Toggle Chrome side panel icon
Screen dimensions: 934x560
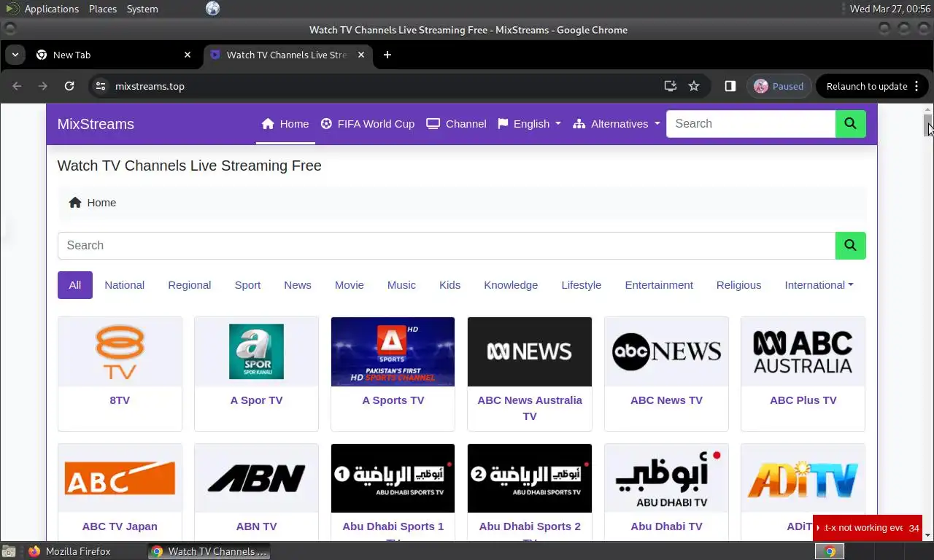click(730, 86)
